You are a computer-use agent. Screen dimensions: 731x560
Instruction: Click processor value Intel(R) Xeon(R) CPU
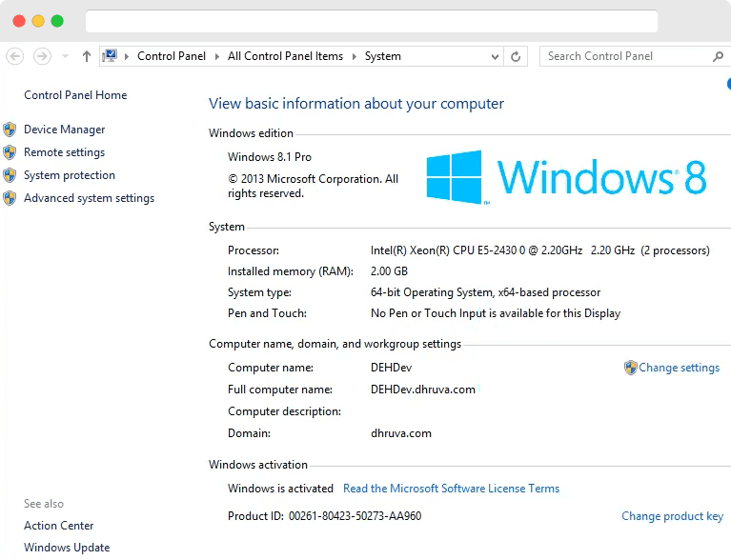tap(539, 250)
